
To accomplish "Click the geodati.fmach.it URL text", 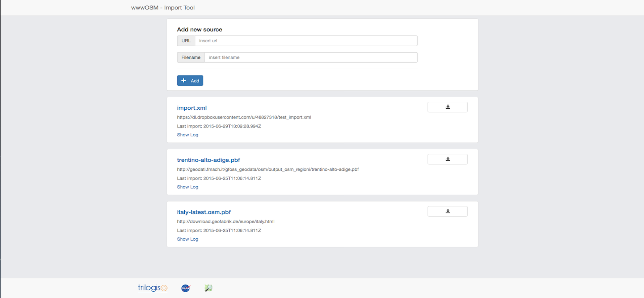I will pyautogui.click(x=268, y=169).
